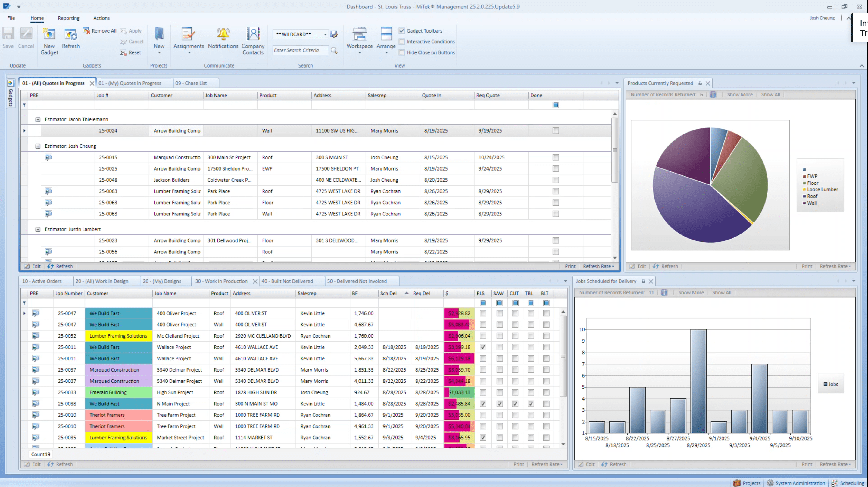The width and height of the screenshot is (868, 487).
Task: Click Remove All gadgets icon
Action: [87, 31]
